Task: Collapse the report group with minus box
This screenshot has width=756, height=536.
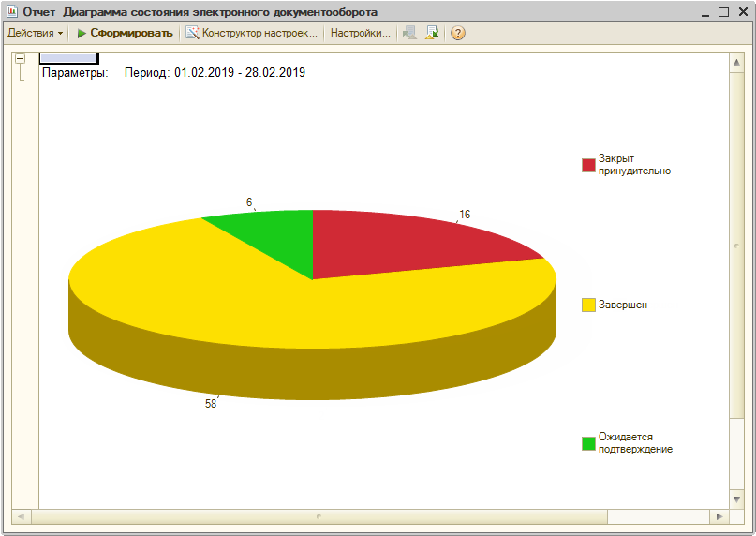Action: [x=21, y=58]
